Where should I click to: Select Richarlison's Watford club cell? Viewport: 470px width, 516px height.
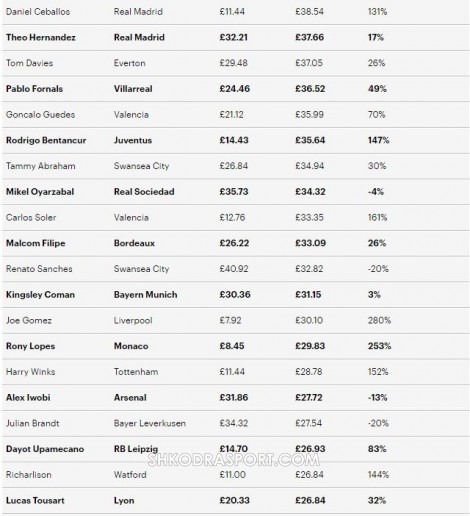point(130,475)
